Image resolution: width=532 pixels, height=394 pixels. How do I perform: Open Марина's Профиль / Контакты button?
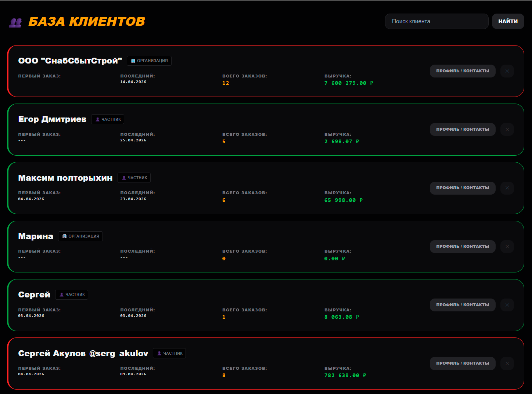[463, 246]
